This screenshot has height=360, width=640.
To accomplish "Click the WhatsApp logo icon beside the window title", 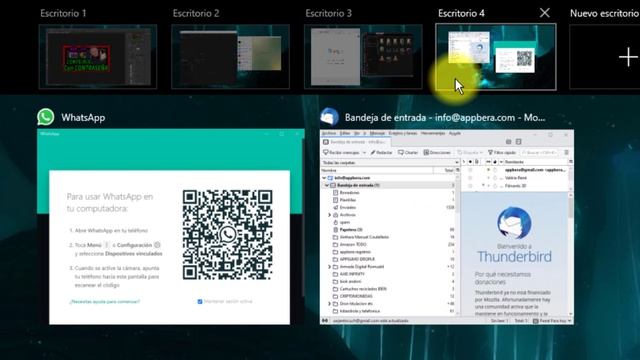I will [x=46, y=117].
